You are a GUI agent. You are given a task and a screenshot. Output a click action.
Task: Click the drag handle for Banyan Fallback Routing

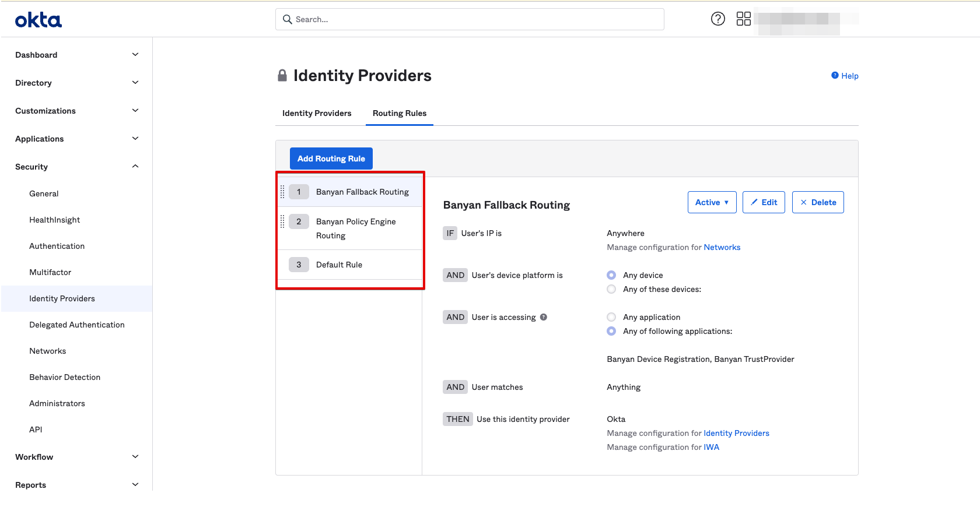[283, 192]
